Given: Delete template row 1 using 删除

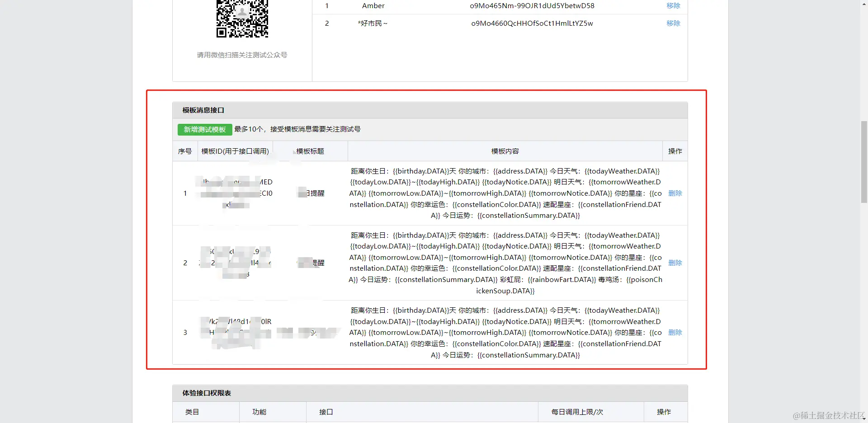Looking at the screenshot, I should pos(675,193).
